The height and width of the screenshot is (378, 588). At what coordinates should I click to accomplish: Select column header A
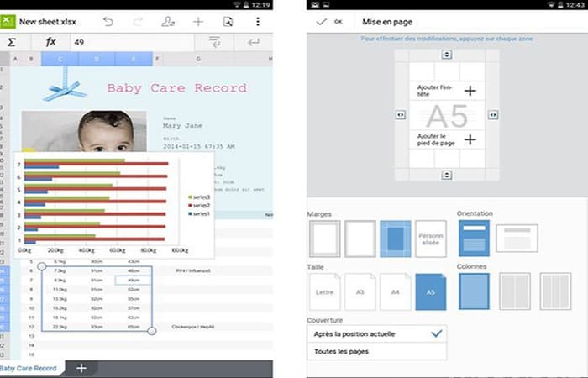15,59
